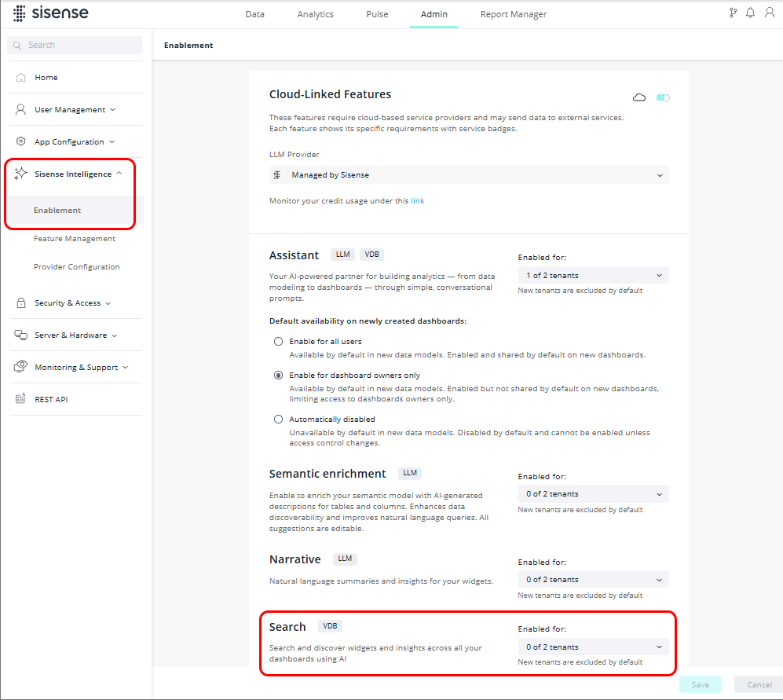Click the App Configuration gear icon
This screenshot has height=700, width=783.
tap(20, 141)
